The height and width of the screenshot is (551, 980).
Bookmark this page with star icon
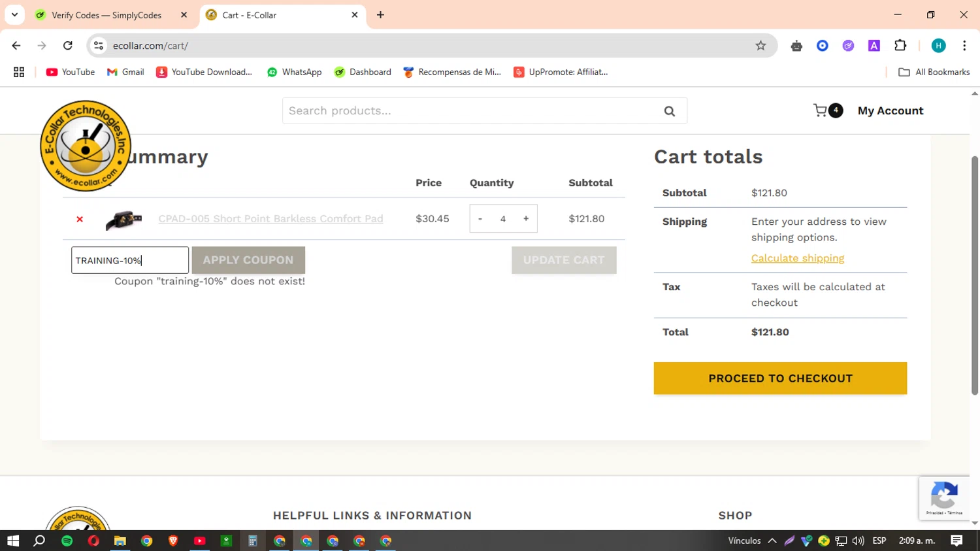760,46
